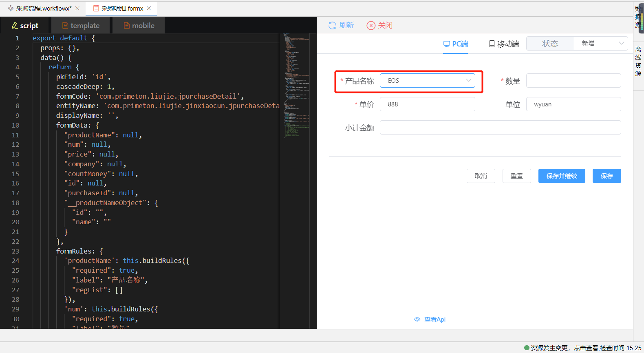Click the red close circle icon 关闭
Viewport: 644px width, 353px height.
click(x=371, y=26)
